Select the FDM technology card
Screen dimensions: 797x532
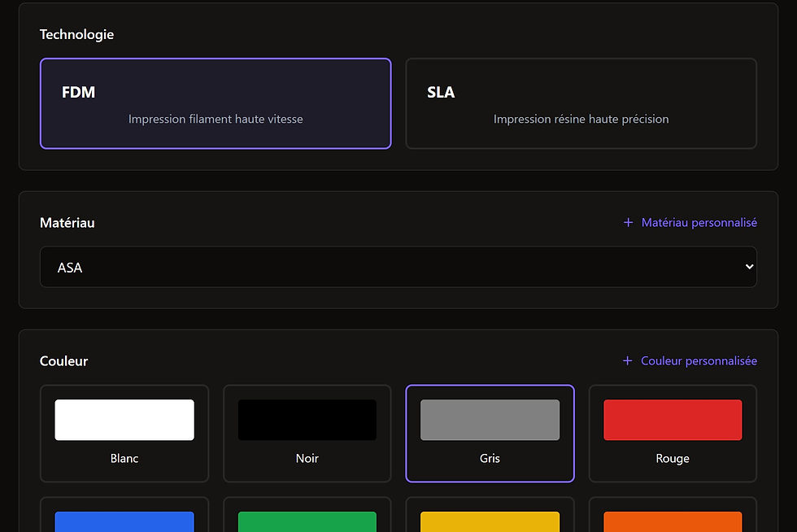tap(216, 103)
